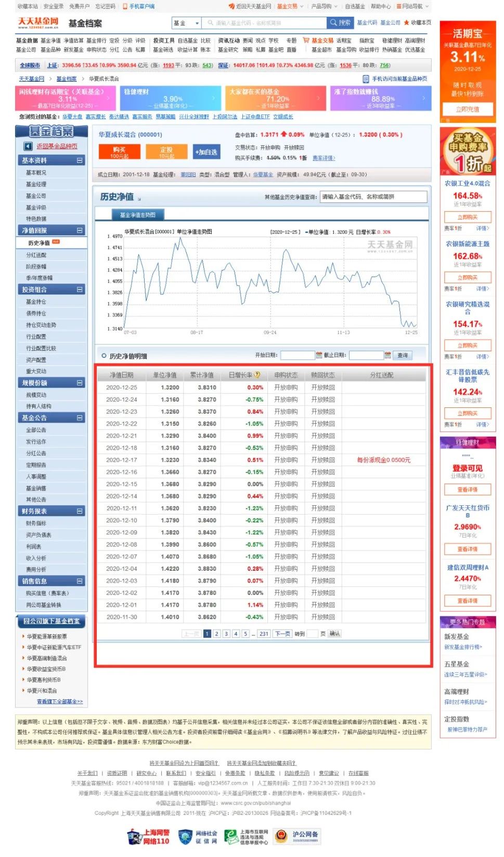Collapse the 规模份额 sidebar section
This screenshot has height=857, width=504.
pos(80,382)
